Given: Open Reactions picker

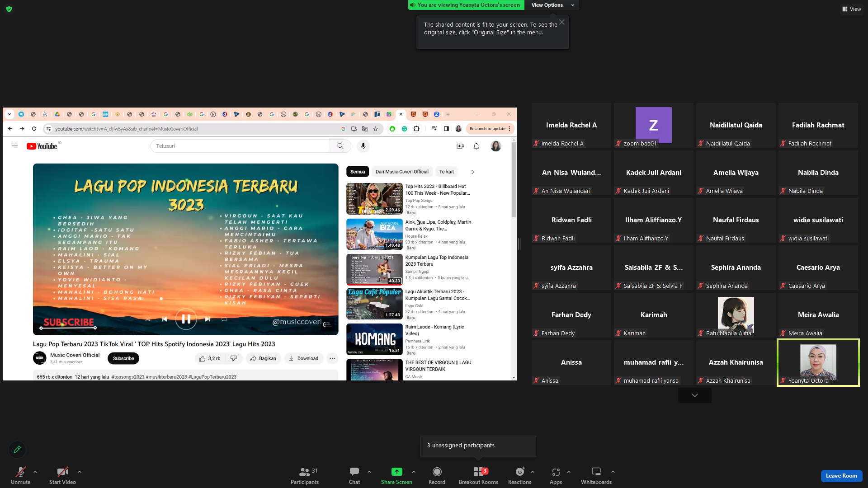Looking at the screenshot, I should (520, 475).
